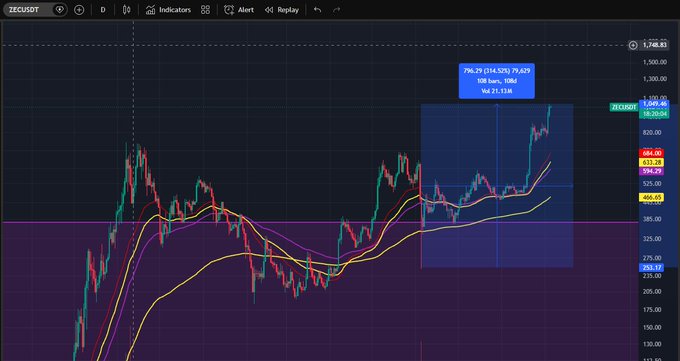
Task: Undo the last chart action
Action: (x=317, y=10)
